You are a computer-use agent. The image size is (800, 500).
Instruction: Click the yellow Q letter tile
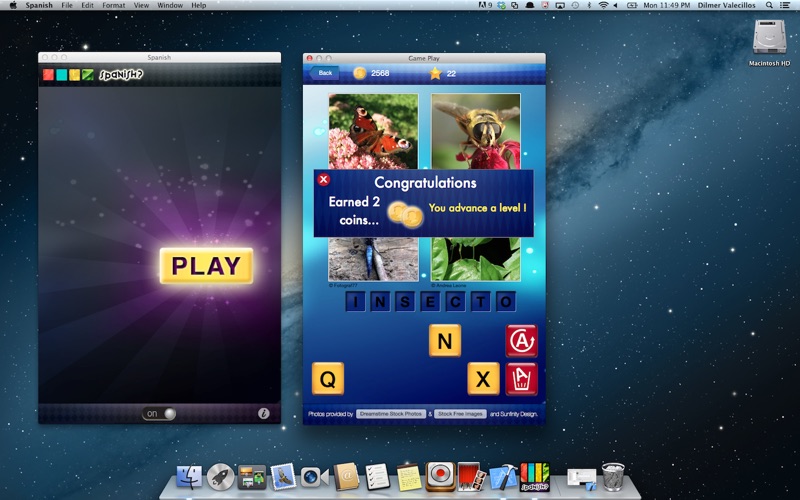(x=328, y=379)
